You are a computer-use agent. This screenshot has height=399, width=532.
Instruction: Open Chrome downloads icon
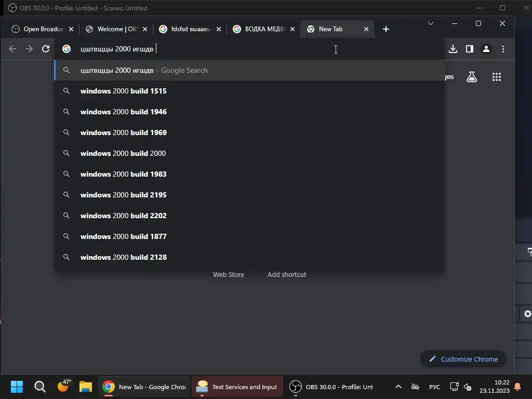pos(453,49)
